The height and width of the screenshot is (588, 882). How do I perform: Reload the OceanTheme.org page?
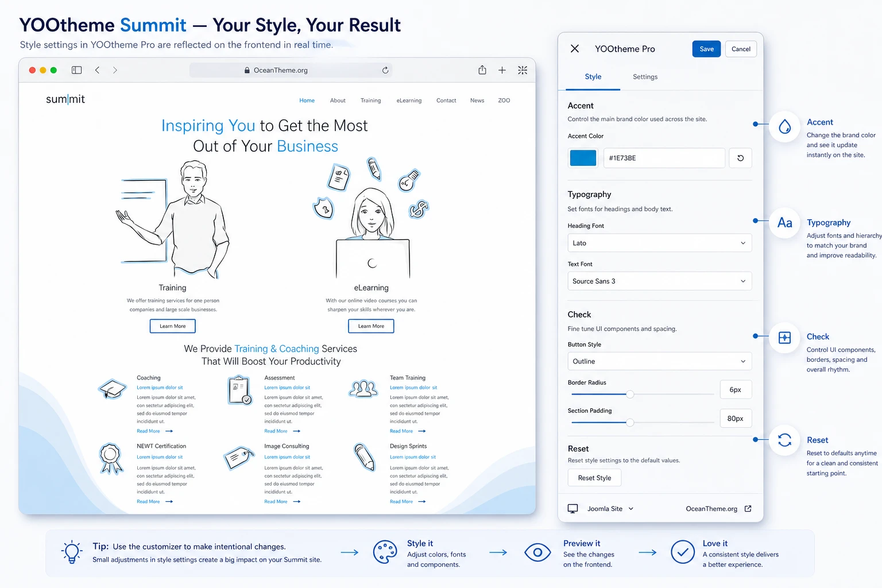point(385,70)
